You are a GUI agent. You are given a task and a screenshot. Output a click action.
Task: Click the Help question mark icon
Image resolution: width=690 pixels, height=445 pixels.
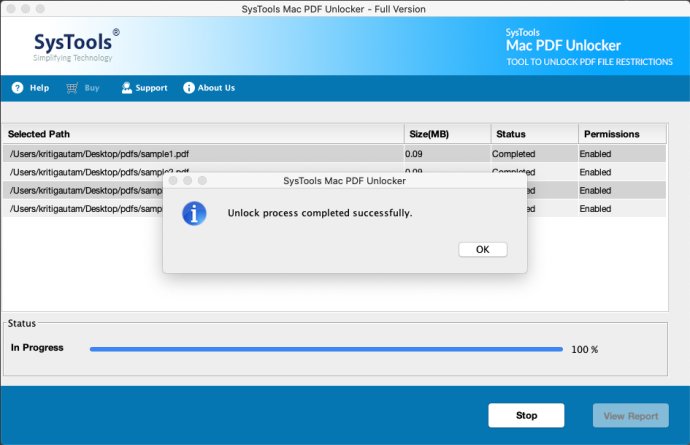point(17,88)
